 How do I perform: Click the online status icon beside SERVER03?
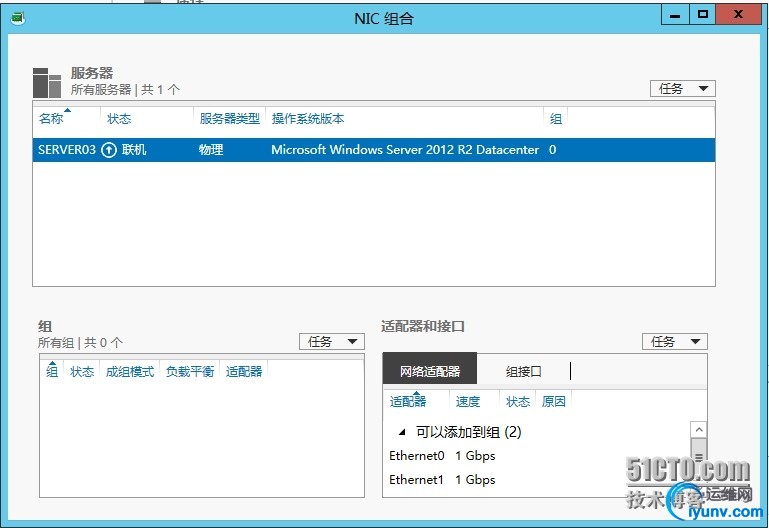(108, 150)
